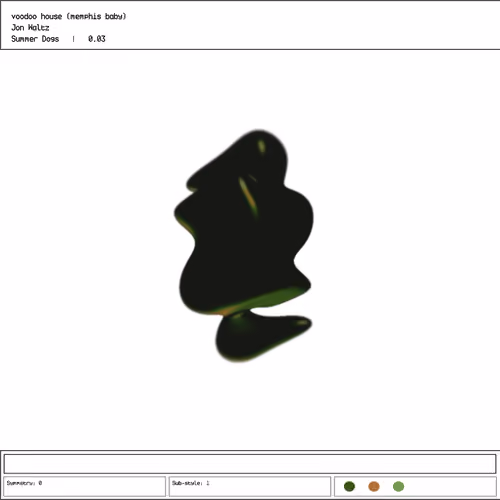The height and width of the screenshot is (500, 500).
Task: Click the empty progress bar above Symmetry
Action: coord(250,464)
